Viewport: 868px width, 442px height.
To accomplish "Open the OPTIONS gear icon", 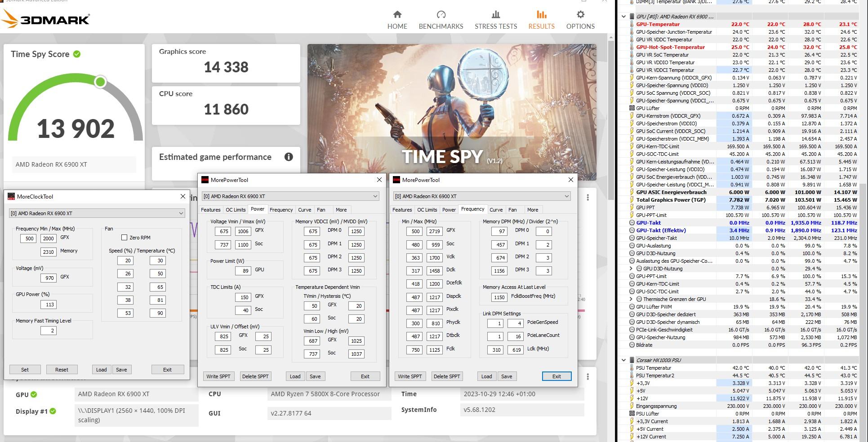I will (580, 15).
